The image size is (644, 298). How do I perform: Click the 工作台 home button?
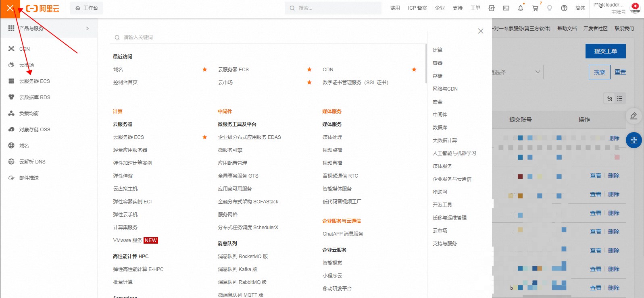(87, 8)
